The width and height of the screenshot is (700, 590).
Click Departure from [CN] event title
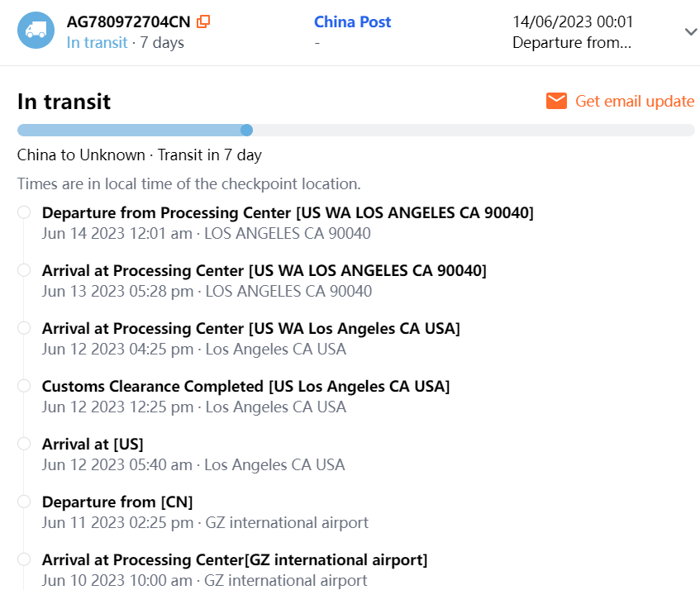click(117, 502)
